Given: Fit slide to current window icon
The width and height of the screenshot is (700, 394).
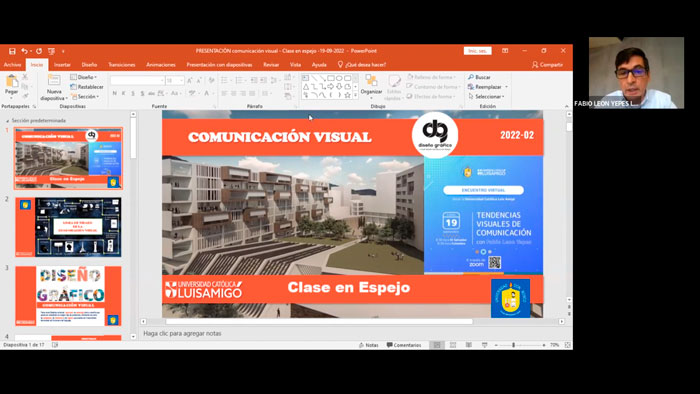Looking at the screenshot, I should (567, 345).
